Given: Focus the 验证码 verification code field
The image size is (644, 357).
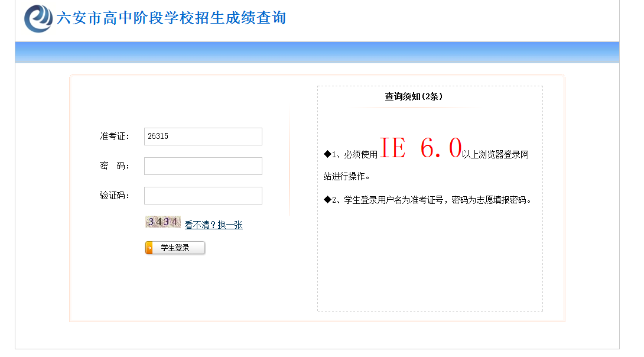Looking at the screenshot, I should click(203, 196).
